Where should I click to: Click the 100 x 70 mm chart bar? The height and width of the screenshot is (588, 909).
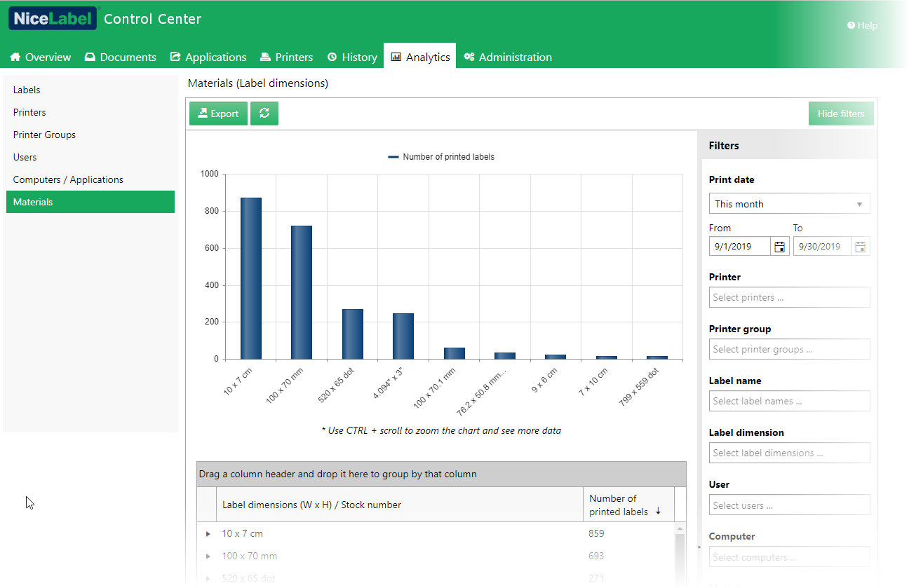tap(302, 292)
